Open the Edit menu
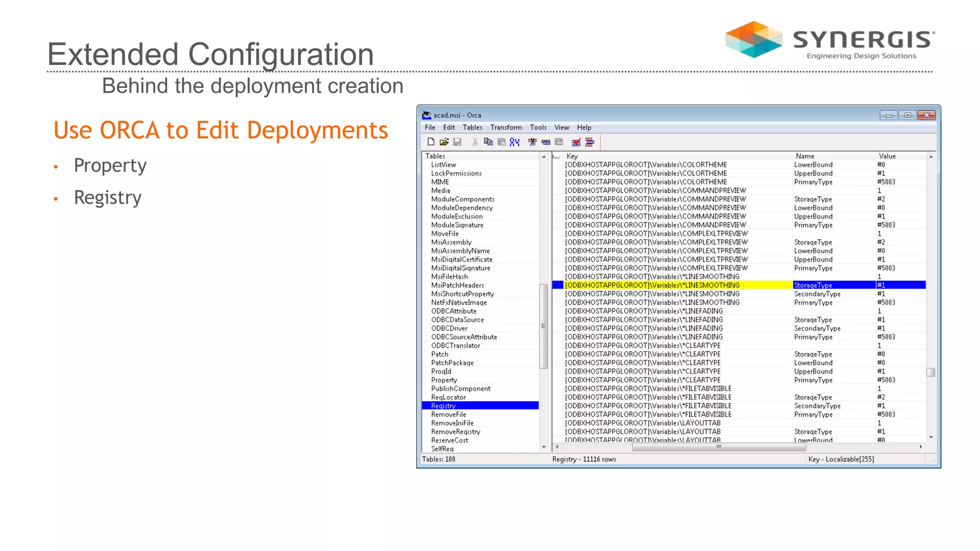980x551 pixels. point(449,127)
